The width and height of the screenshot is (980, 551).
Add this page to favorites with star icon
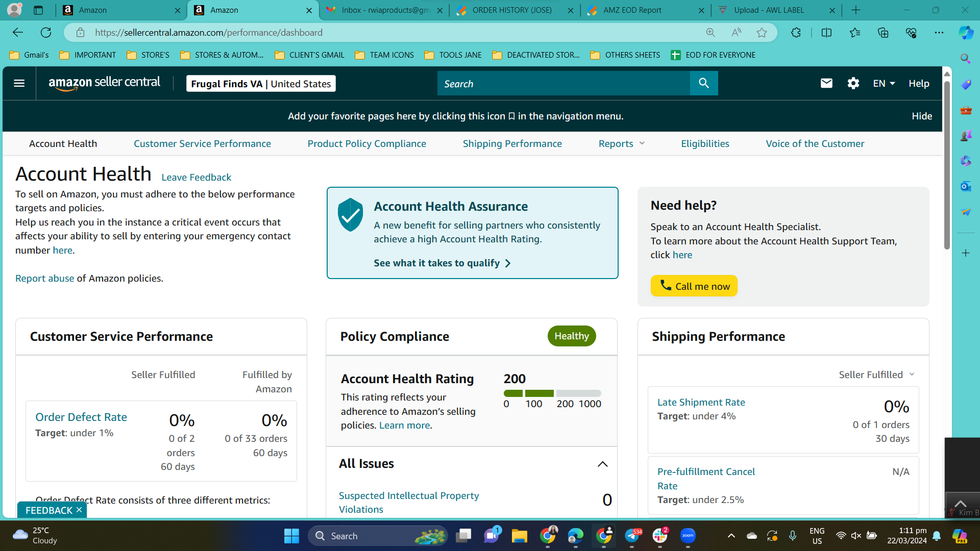[762, 33]
